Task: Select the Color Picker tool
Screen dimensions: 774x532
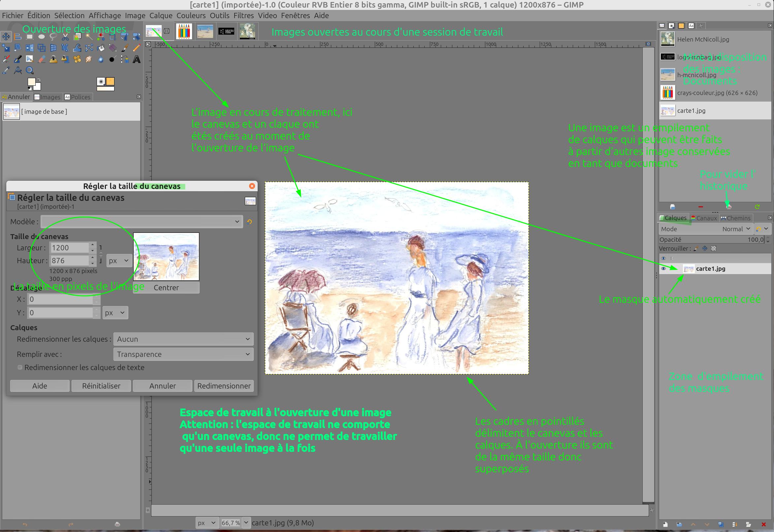Action: [x=6, y=70]
